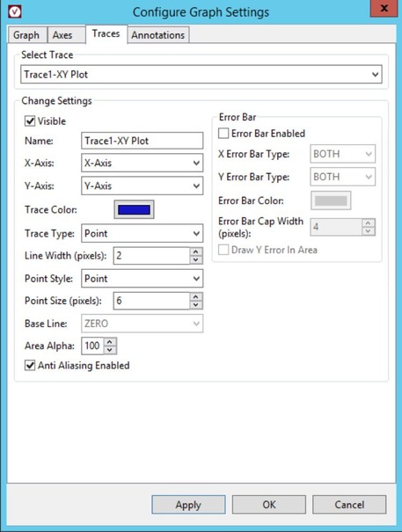Open the Annotations tab
The width and height of the screenshot is (402, 532).
point(157,35)
